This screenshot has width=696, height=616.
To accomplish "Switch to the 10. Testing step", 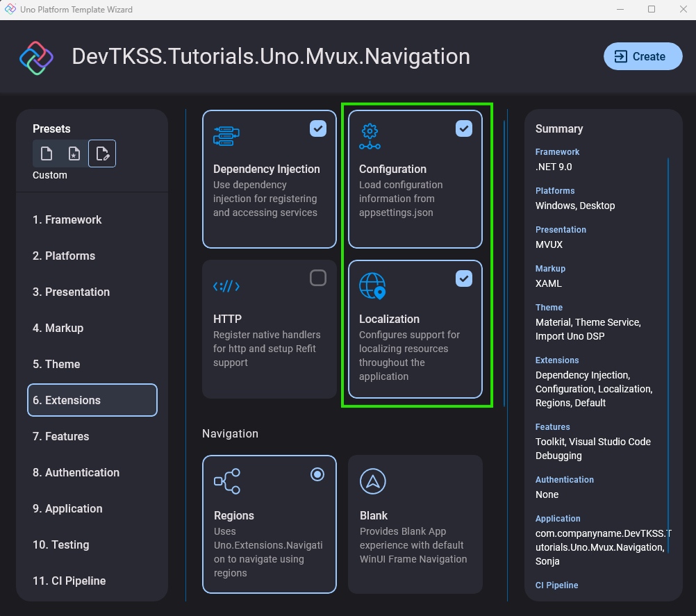I will tap(60, 544).
